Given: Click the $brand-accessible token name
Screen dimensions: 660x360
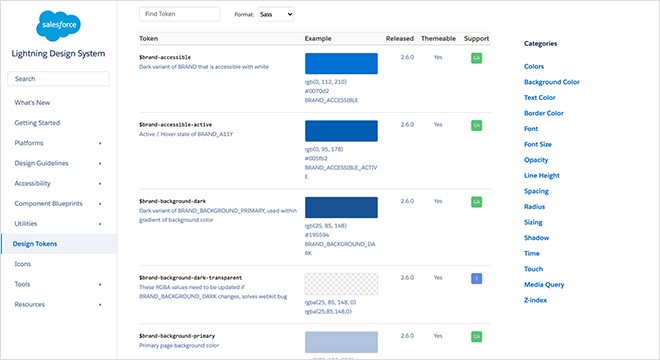Looking at the screenshot, I should [x=165, y=57].
